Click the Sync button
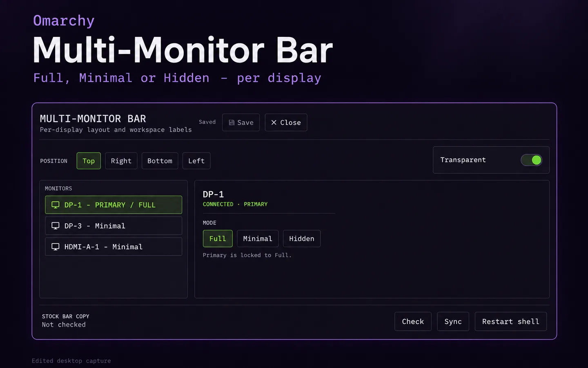Image resolution: width=588 pixels, height=368 pixels. click(453, 321)
